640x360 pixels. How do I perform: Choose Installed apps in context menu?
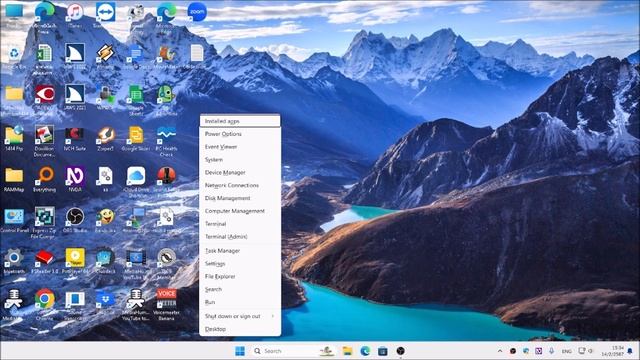coord(240,121)
